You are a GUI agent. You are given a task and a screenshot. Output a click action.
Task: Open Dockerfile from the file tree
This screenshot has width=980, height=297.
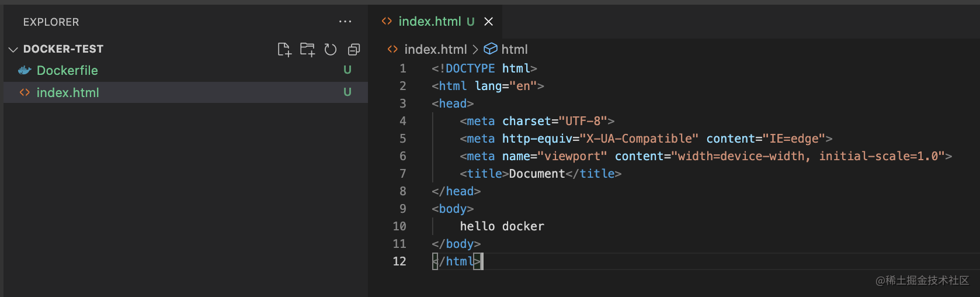tap(67, 71)
